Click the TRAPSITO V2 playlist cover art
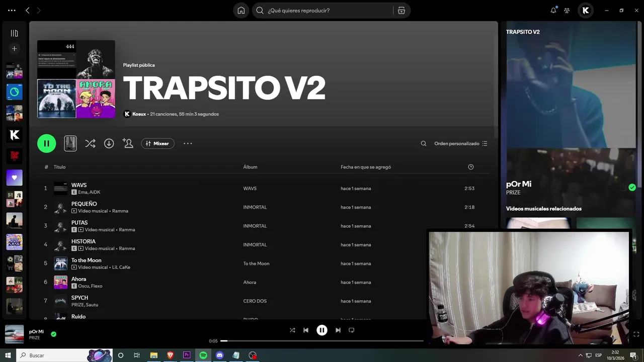The height and width of the screenshot is (362, 644). pyautogui.click(x=76, y=79)
